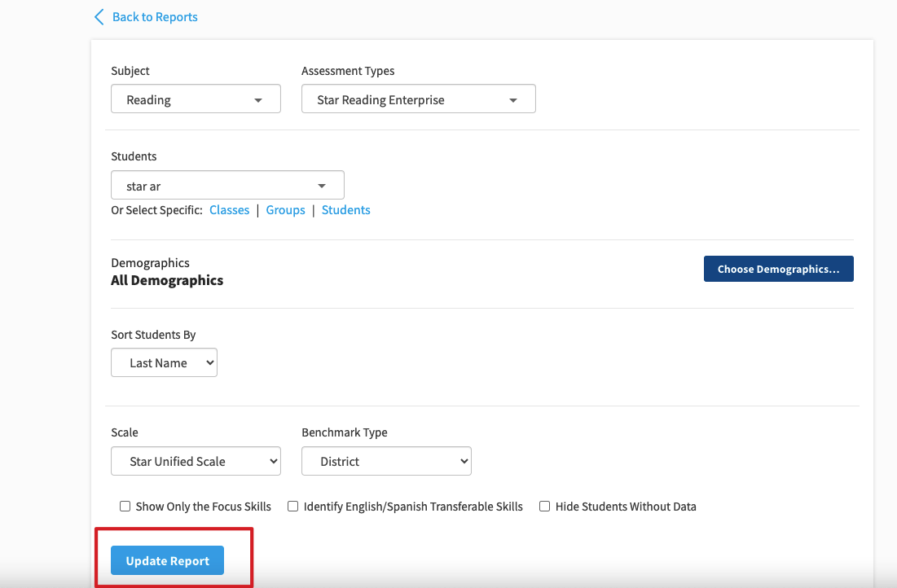
Task: Click the District benchmark select arrow
Action: (464, 461)
